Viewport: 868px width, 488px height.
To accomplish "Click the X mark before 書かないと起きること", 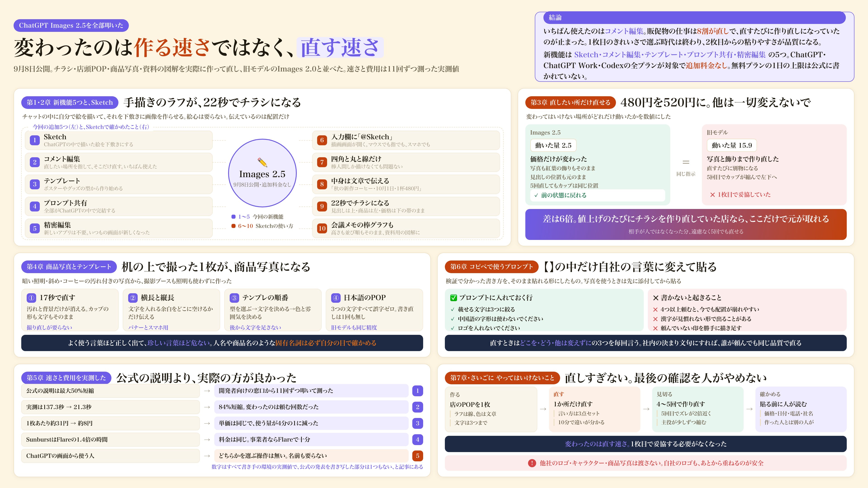I will (x=655, y=298).
